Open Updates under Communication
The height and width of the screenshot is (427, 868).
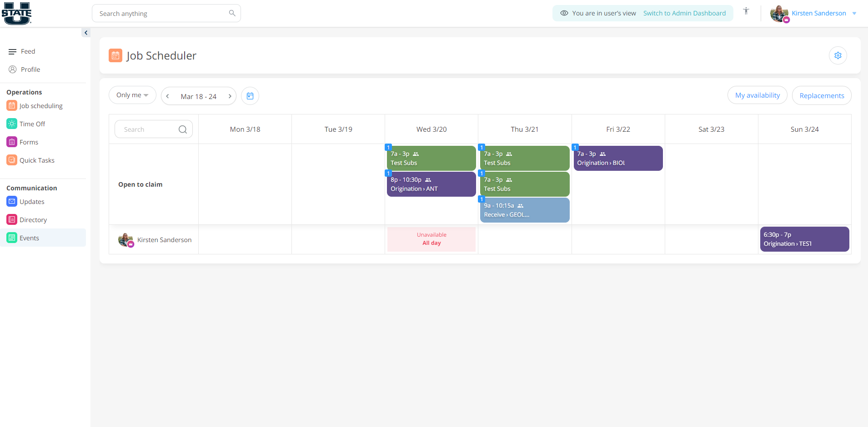[11, 202]
